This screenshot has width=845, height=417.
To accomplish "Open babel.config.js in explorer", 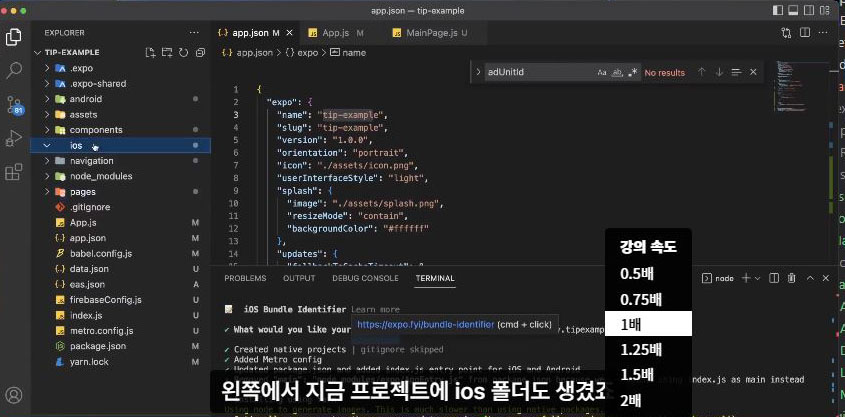I will point(121,253).
